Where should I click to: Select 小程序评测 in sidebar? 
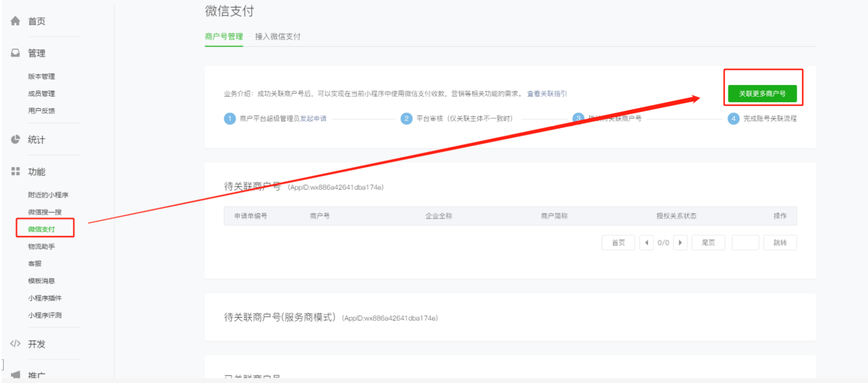45,315
